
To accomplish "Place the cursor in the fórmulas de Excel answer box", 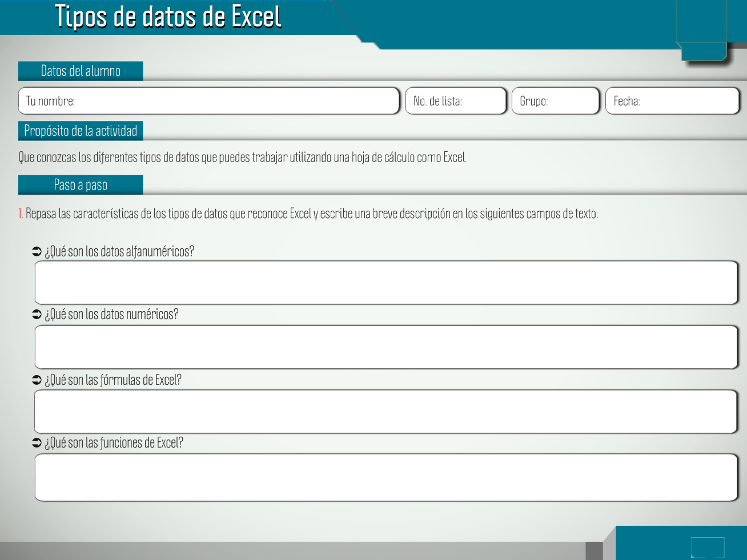I will (386, 412).
